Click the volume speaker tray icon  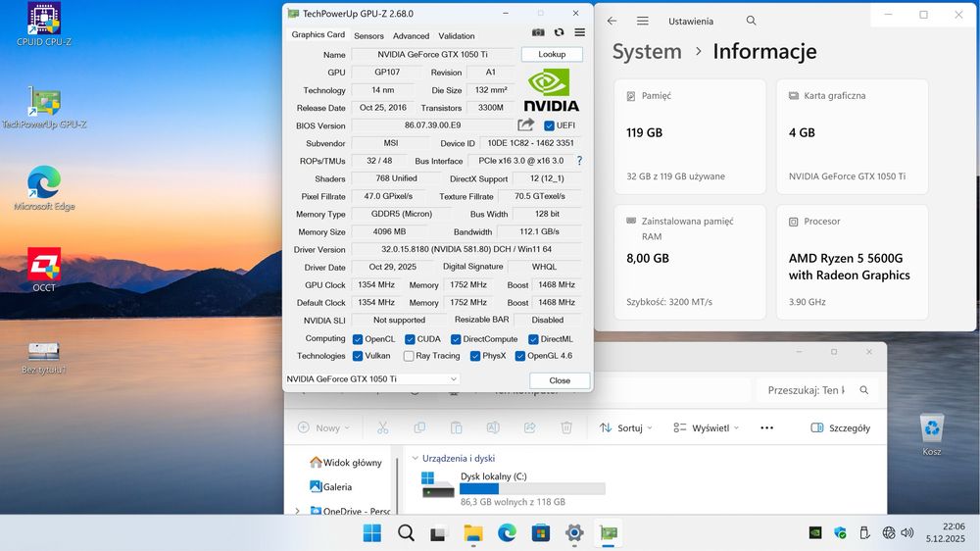[907, 533]
